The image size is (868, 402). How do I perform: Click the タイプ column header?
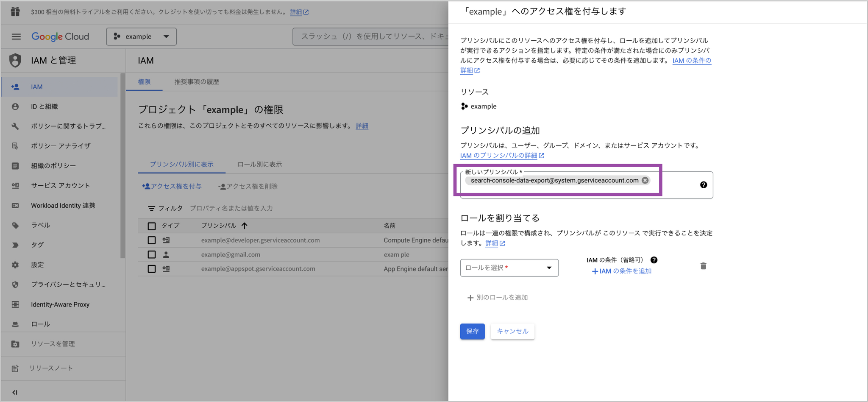click(170, 226)
